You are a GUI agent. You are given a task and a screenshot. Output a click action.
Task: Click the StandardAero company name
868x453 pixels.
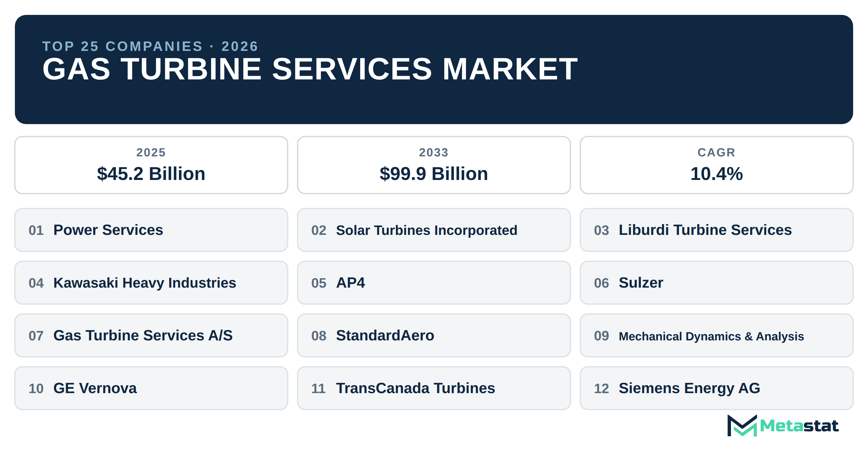click(x=385, y=336)
